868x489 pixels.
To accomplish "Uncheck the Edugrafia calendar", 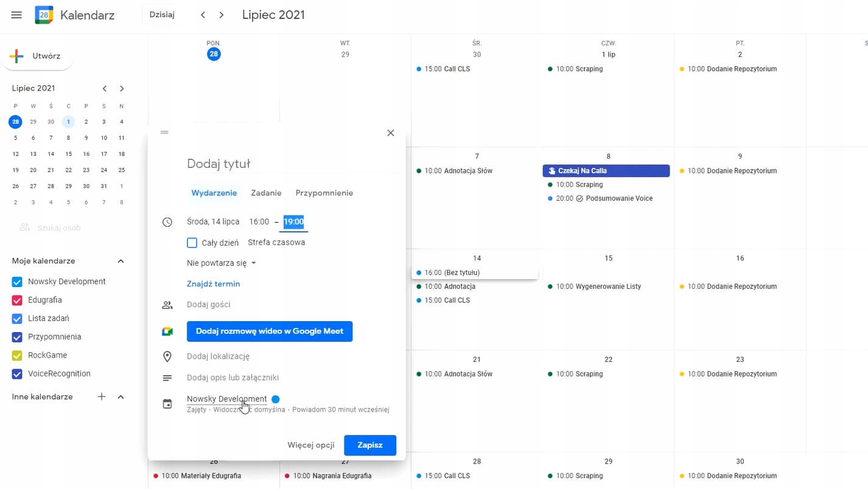I will [17, 300].
